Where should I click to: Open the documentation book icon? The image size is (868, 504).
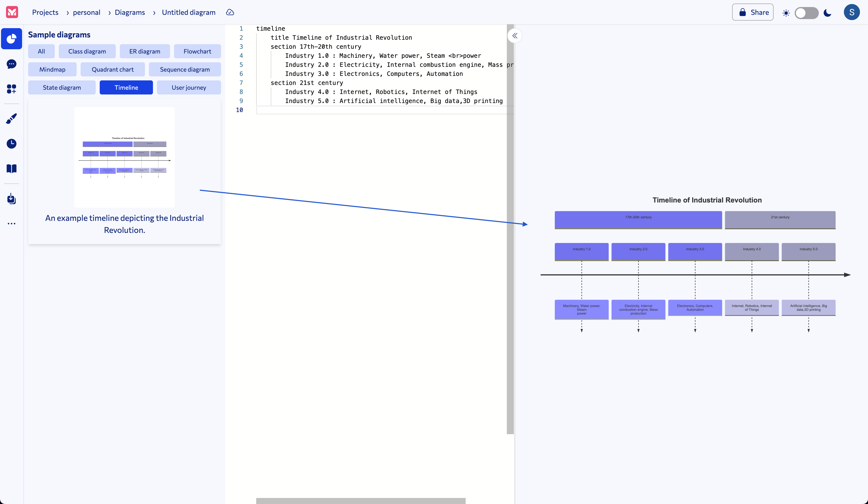pyautogui.click(x=11, y=168)
